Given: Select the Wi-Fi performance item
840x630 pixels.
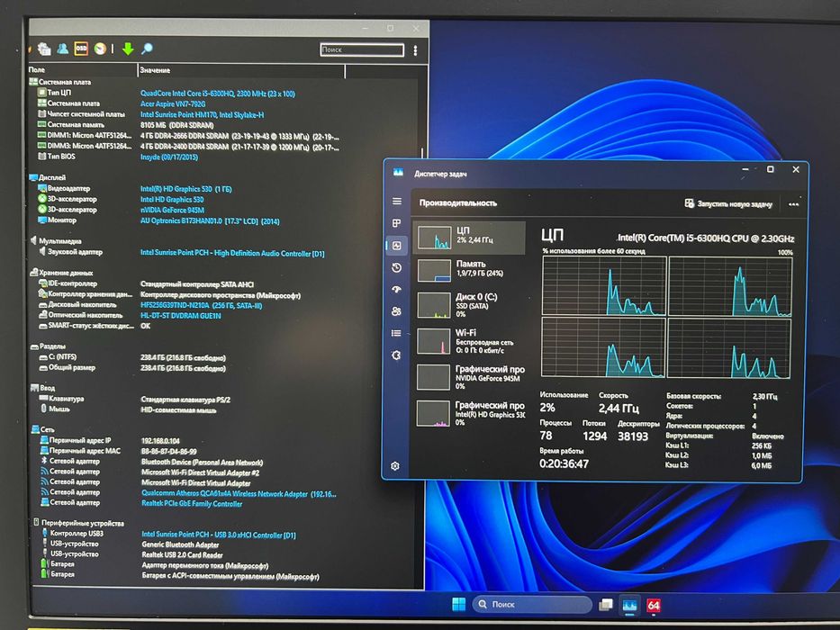Looking at the screenshot, I should tap(469, 341).
